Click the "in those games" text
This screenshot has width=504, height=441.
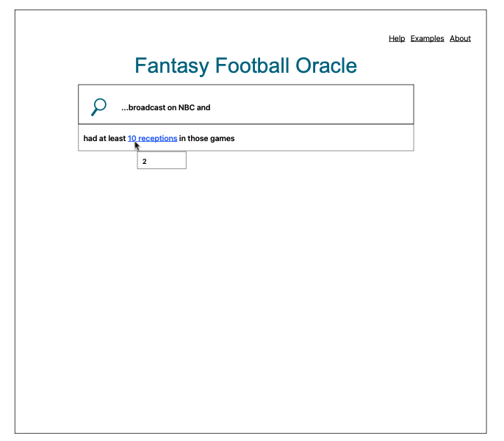207,138
